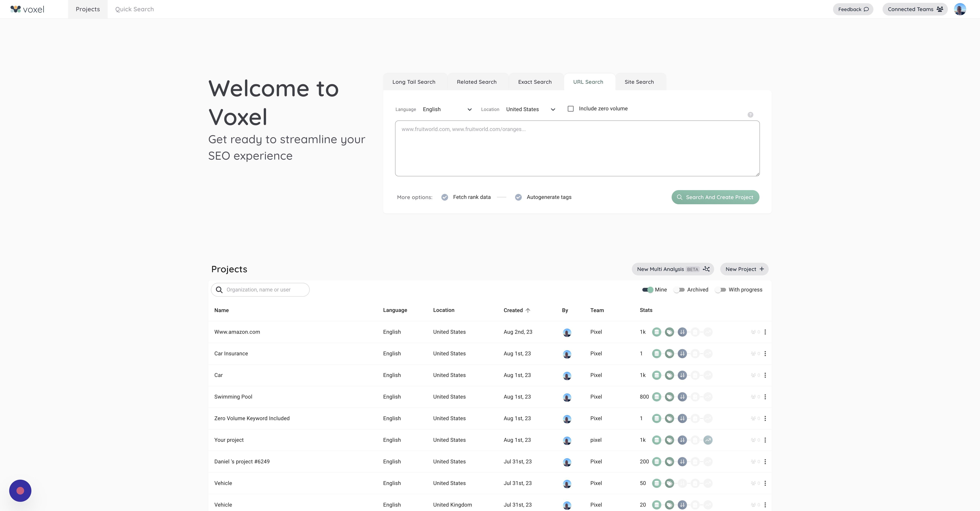Image resolution: width=980 pixels, height=511 pixels.
Task: Open the three-dot menu for Your project
Action: [765, 440]
